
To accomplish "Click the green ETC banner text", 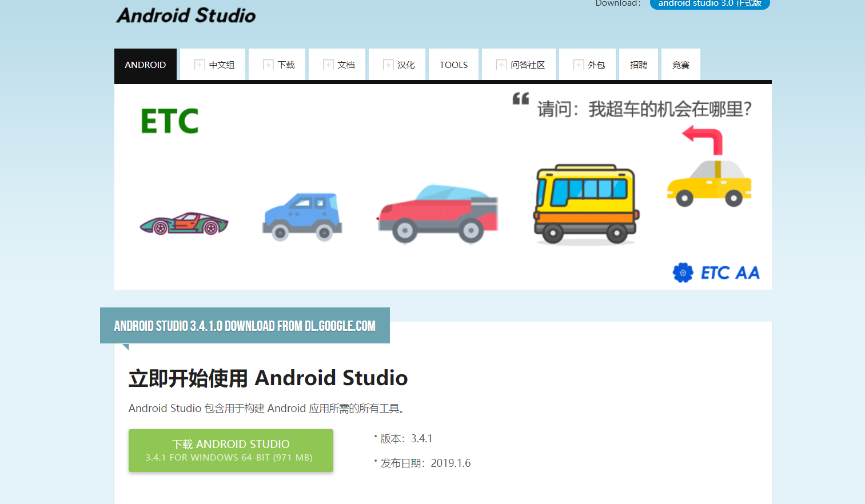I will coord(170,121).
